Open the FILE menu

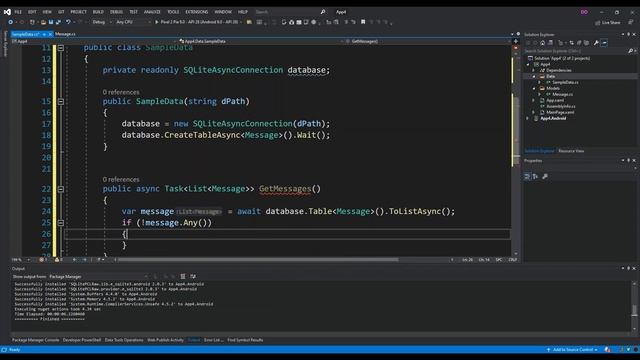18,12
